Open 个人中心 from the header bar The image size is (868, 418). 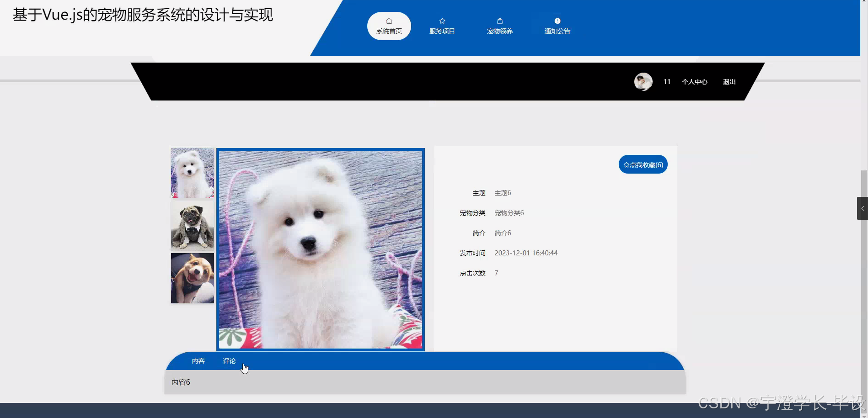695,81
